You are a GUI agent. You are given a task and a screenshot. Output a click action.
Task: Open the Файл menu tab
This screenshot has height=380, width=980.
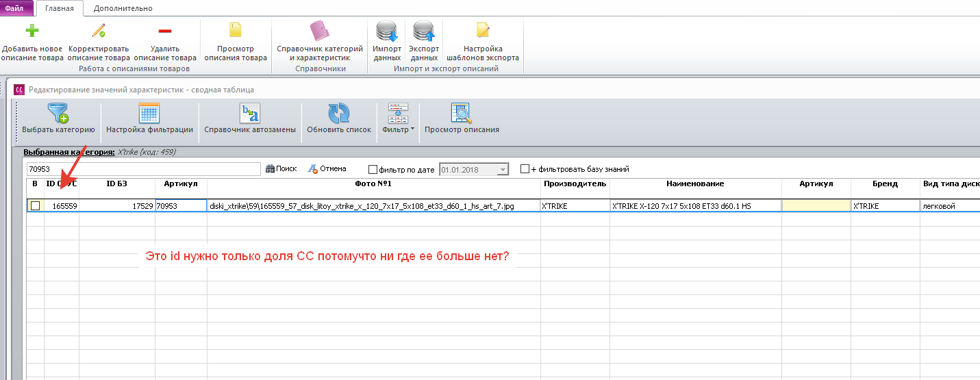pos(16,8)
